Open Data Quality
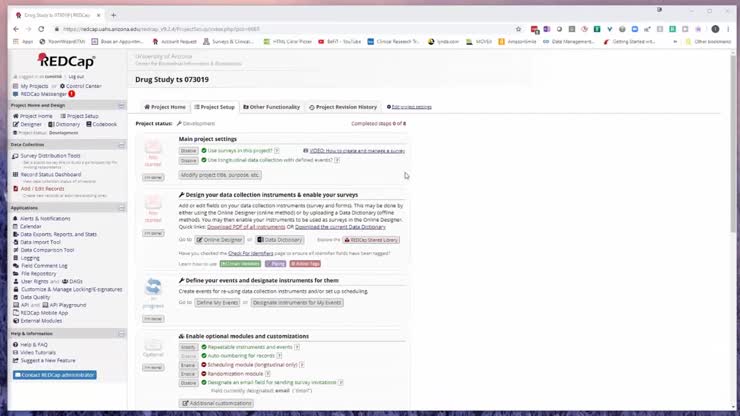740x416 pixels. pos(35,297)
